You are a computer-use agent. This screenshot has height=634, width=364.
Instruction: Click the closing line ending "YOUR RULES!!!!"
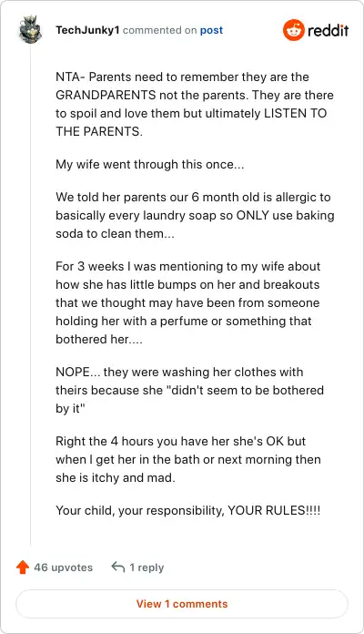click(x=188, y=510)
